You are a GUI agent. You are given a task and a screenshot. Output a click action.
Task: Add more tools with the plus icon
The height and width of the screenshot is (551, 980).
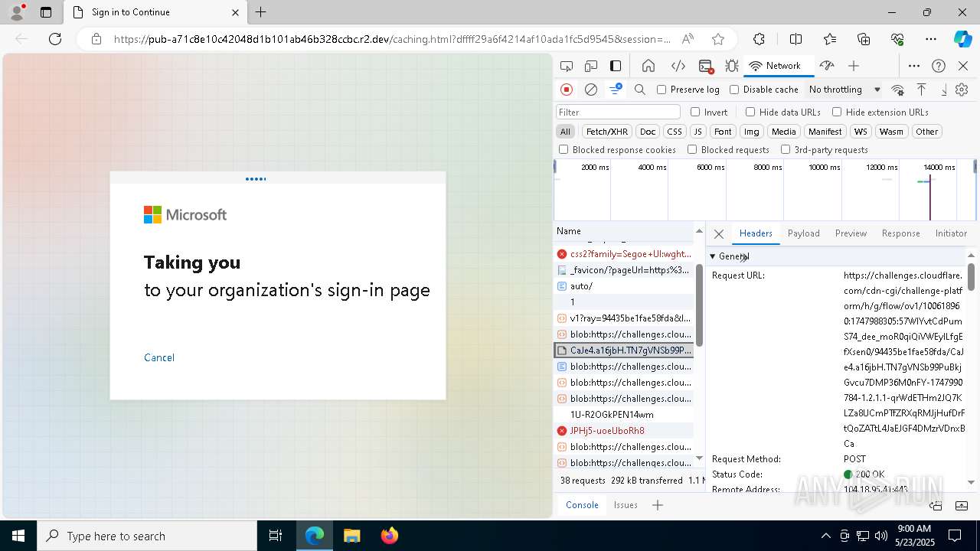pos(854,66)
